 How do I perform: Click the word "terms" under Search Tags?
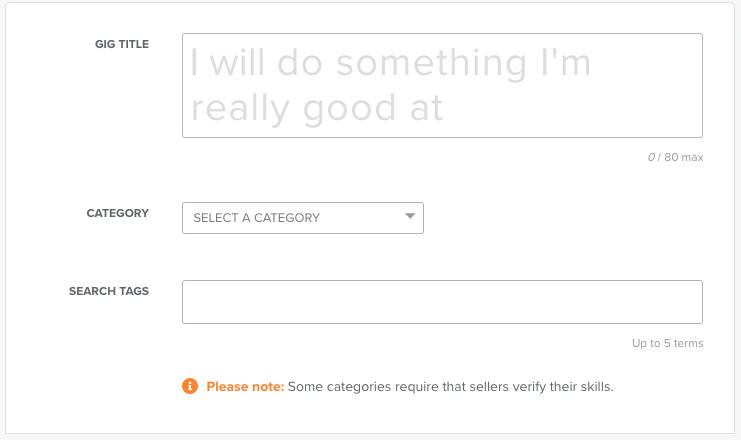click(689, 343)
